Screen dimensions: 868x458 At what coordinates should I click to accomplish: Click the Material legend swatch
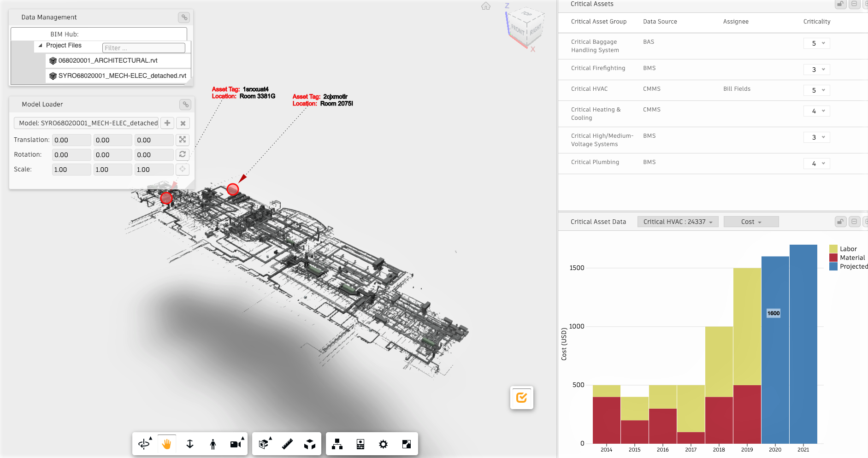[833, 258]
